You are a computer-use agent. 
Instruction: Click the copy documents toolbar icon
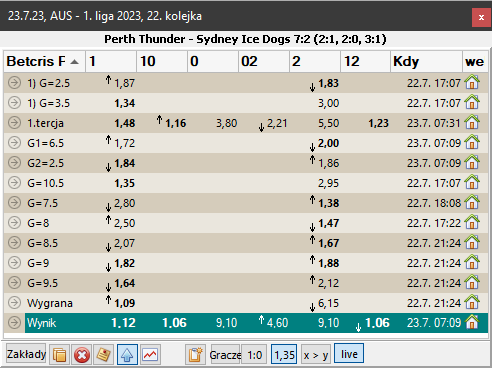[59, 354]
